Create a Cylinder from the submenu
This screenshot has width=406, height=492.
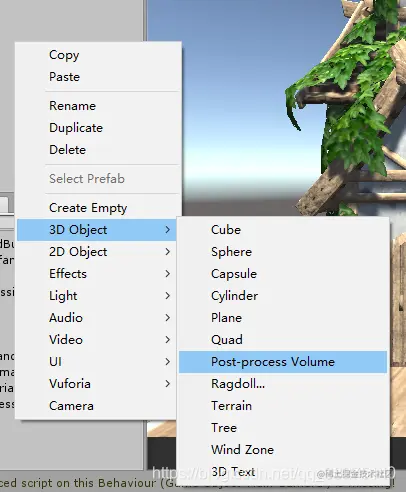[283, 296]
